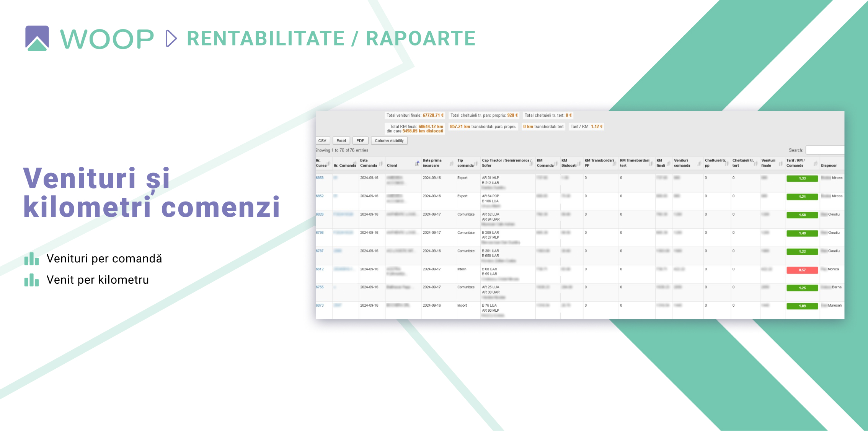This screenshot has height=431, width=868.
Task: Sort by Data Comanda column
Action: 371,163
